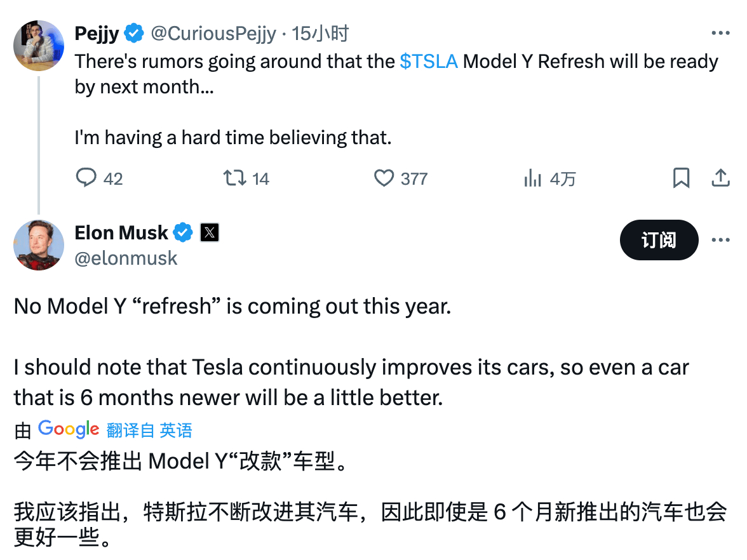Open the @CuriousPejjy handle link

213,34
